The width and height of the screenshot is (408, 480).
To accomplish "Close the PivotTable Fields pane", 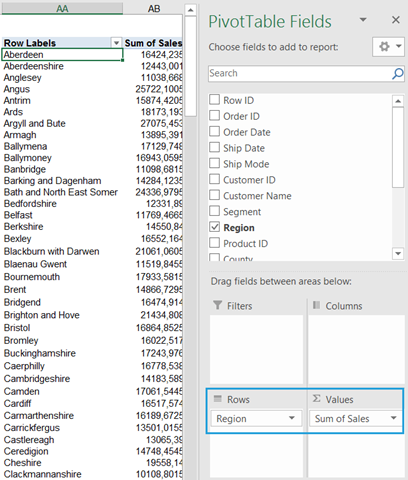I will point(396,20).
